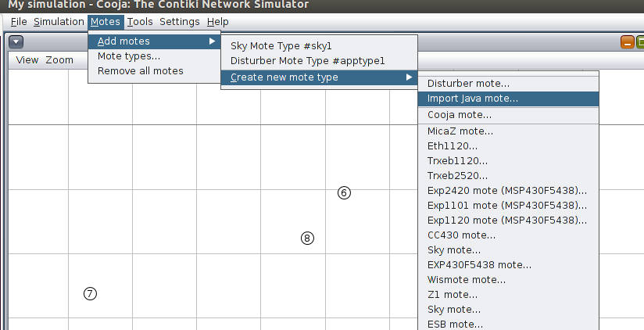Create a MicaZ mote...
Viewport: 644px width, 330px height.
point(509,131)
